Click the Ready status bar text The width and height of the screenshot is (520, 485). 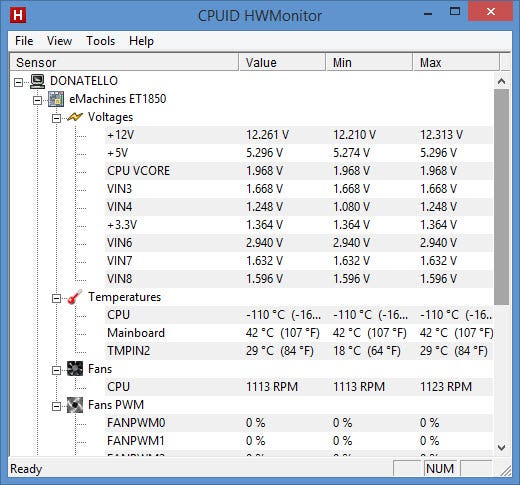click(x=26, y=469)
